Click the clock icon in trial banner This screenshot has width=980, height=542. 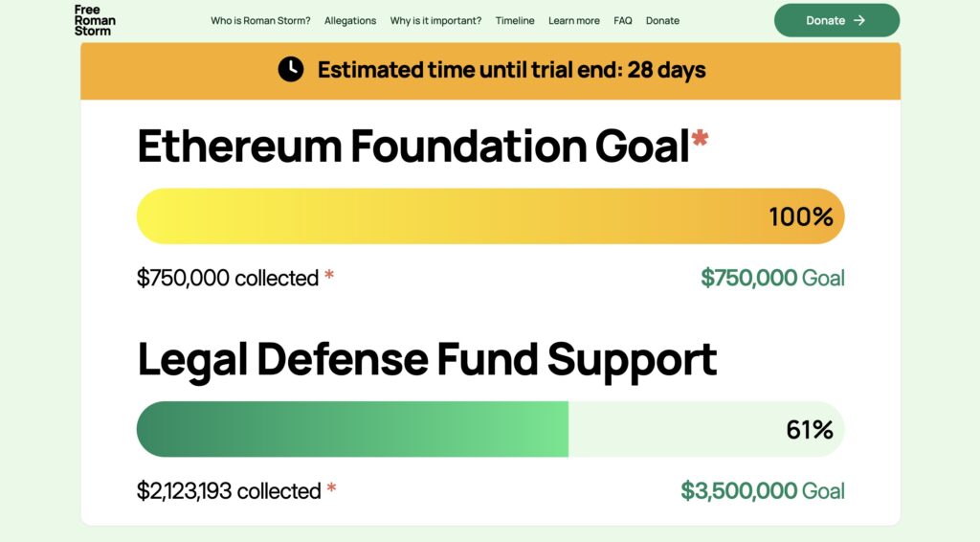(291, 69)
